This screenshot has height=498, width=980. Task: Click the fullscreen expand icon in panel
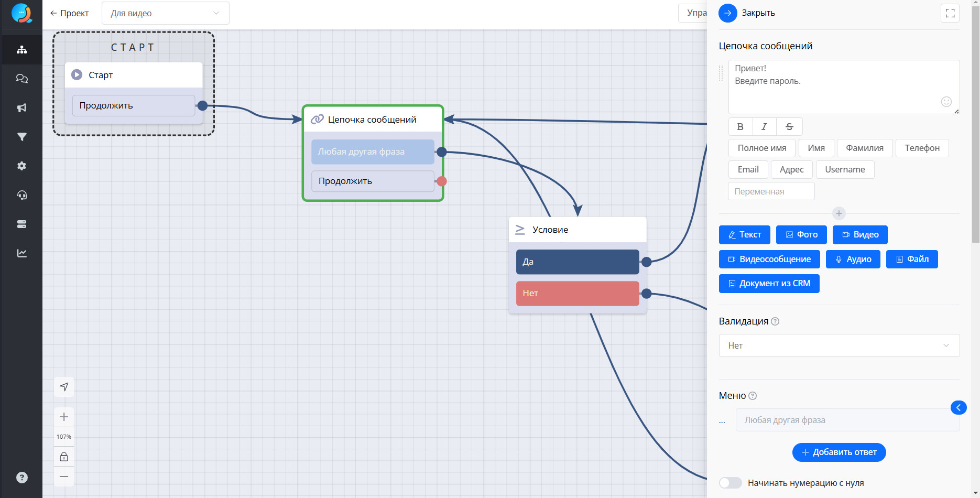[x=950, y=13]
